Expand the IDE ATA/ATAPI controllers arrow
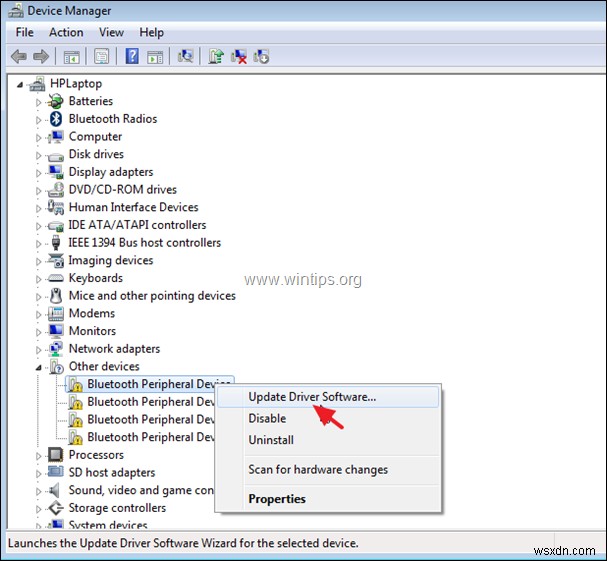The width and height of the screenshot is (607, 561). click(x=38, y=226)
